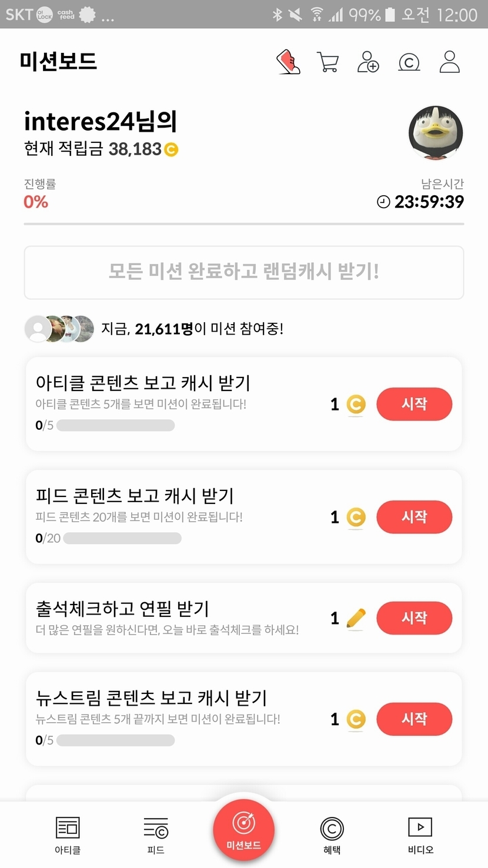This screenshot has height=868, width=488.
Task: Tap the duck profile picture
Action: [436, 133]
